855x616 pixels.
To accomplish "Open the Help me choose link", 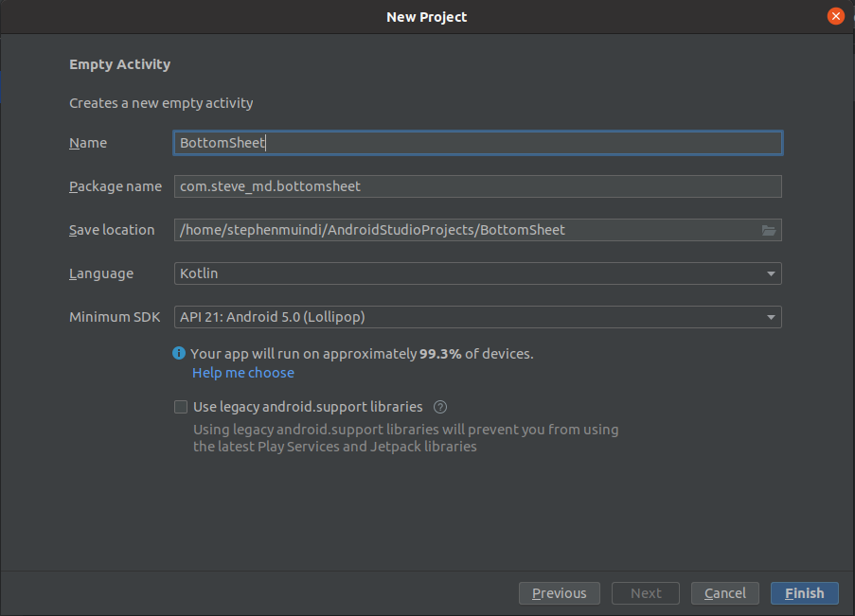I will coord(242,372).
